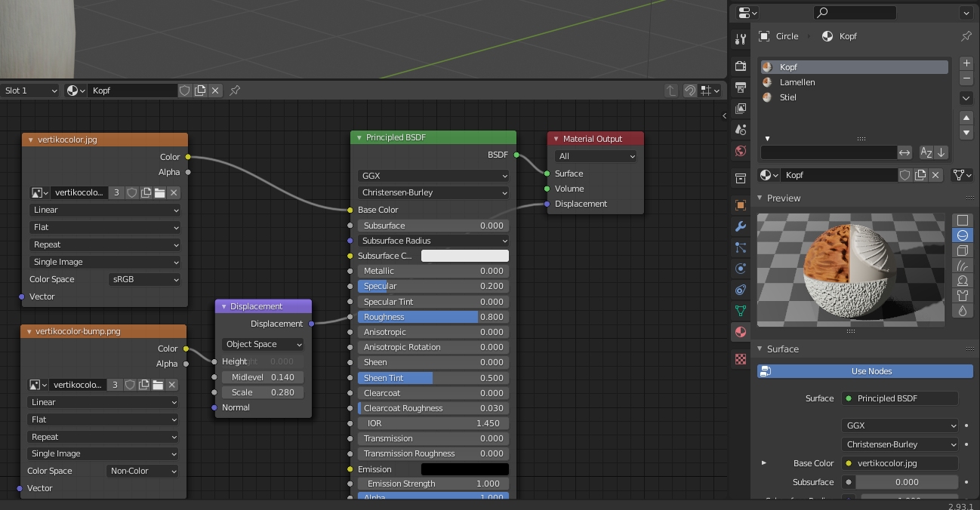Click Surface shader Principled BSDF field
The image size is (980, 510).
[900, 398]
